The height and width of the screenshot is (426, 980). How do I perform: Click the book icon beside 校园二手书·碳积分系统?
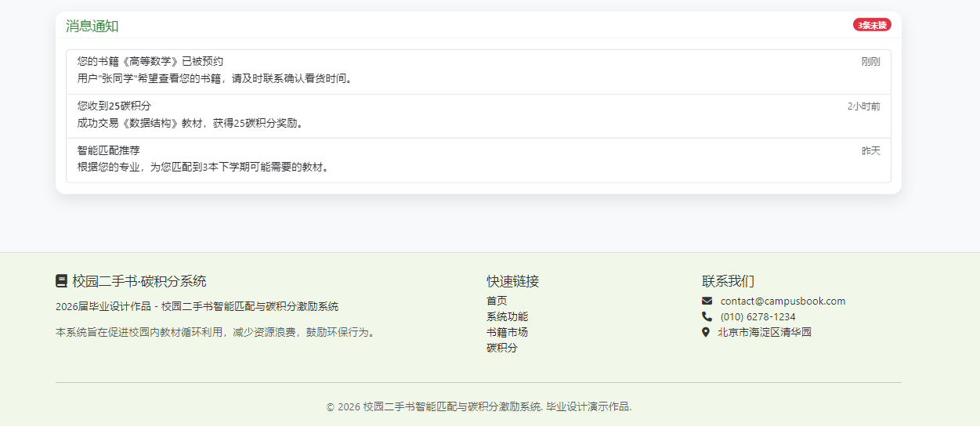[x=61, y=281]
